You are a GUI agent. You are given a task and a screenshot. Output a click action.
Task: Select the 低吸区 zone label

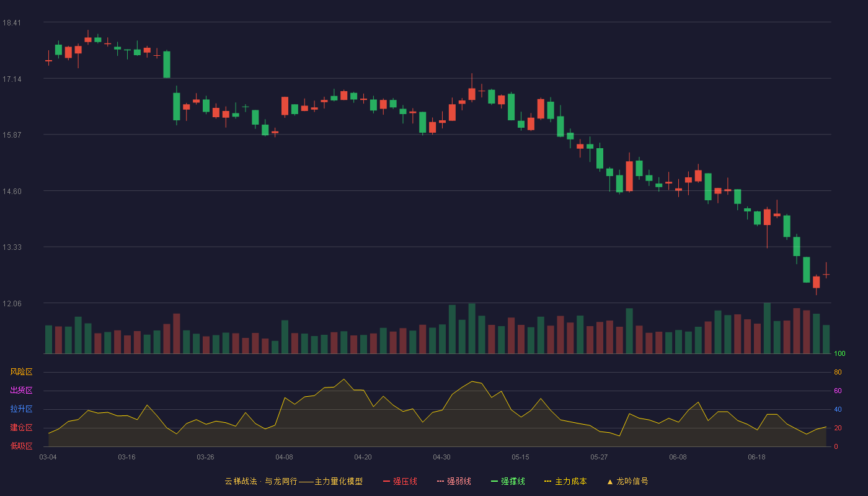click(21, 446)
